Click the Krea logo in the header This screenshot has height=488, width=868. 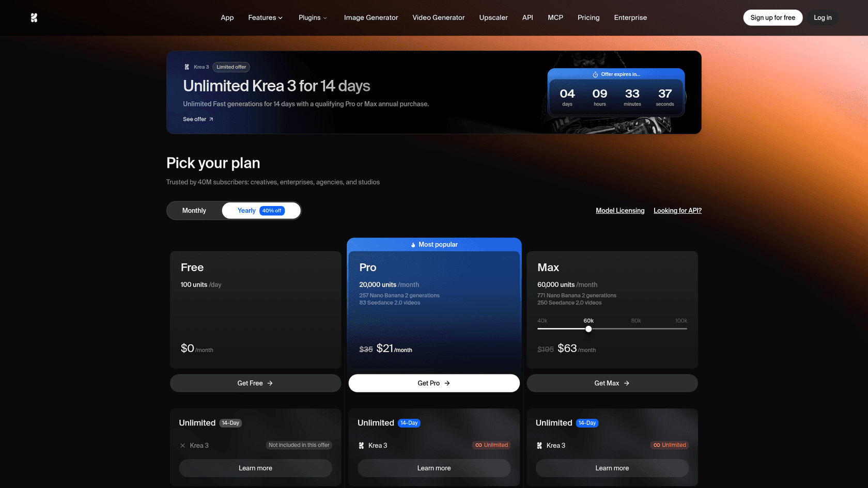[x=34, y=18]
